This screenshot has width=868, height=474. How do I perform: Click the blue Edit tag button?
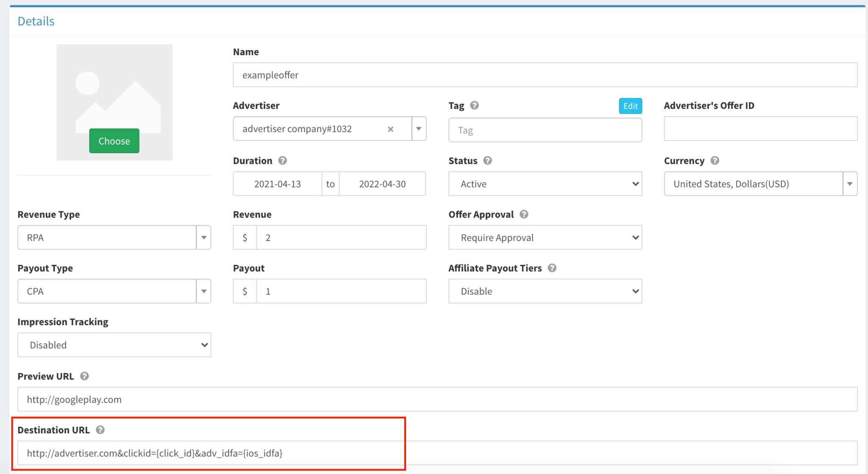coord(630,106)
